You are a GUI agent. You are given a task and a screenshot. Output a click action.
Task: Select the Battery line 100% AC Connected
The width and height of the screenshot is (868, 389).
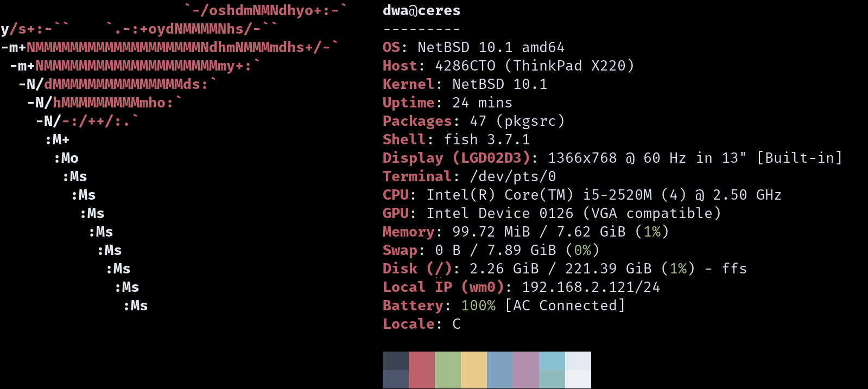[504, 306]
